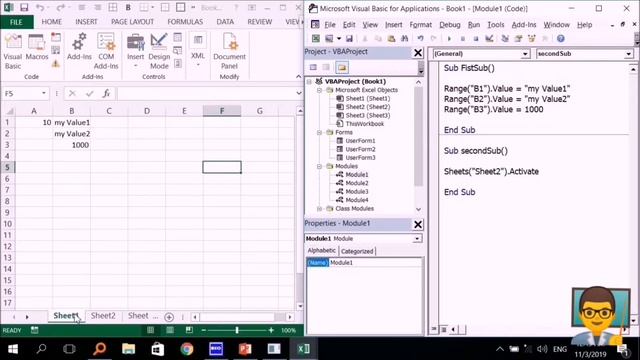This screenshot has height=360, width=640.
Task: Open the Insert controls dropdown
Action: tap(136, 51)
